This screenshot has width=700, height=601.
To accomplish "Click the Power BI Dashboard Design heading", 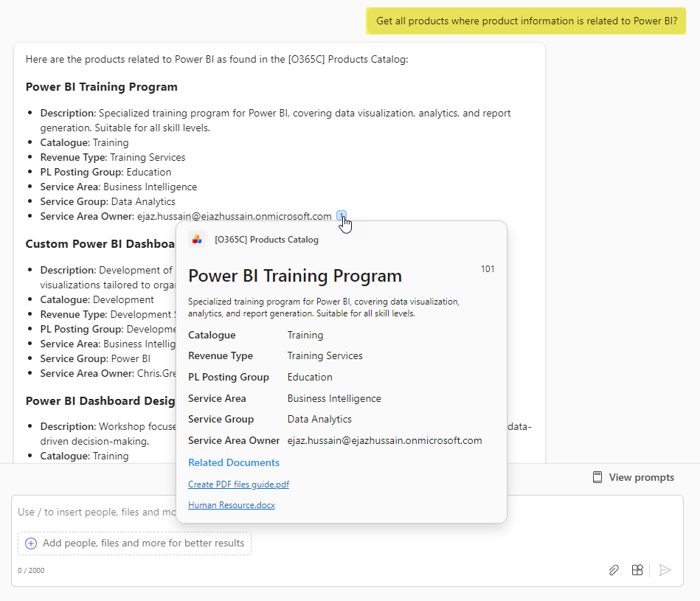I will (x=100, y=400).
